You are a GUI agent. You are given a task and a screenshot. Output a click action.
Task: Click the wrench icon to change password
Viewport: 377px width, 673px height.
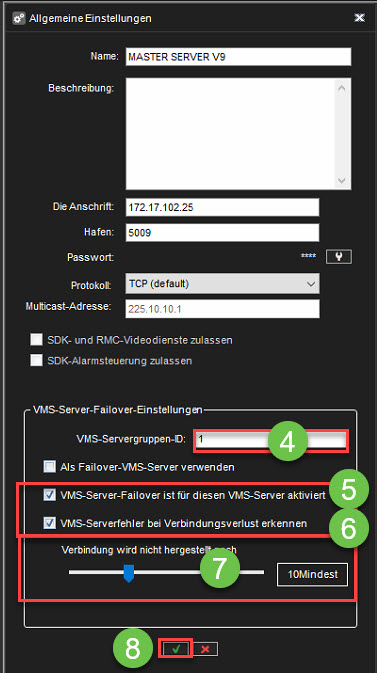click(x=339, y=257)
